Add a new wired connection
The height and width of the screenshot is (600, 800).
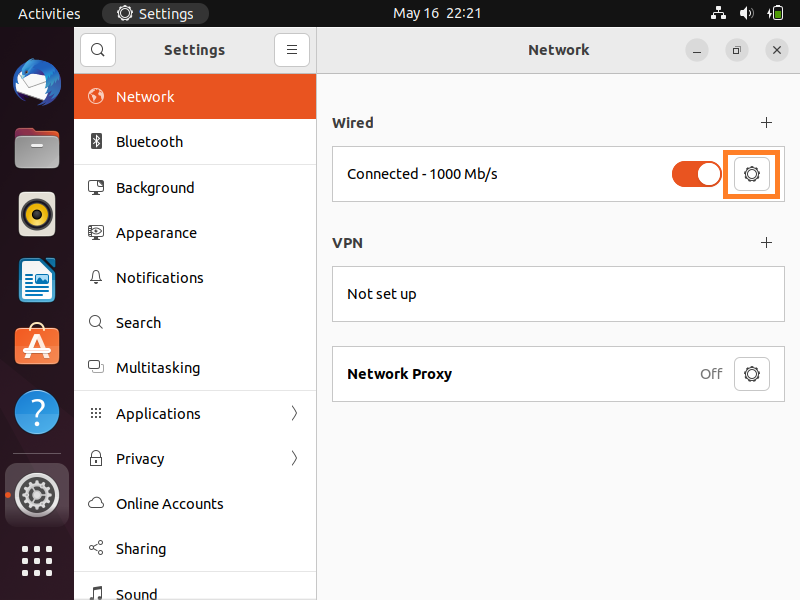coord(767,123)
